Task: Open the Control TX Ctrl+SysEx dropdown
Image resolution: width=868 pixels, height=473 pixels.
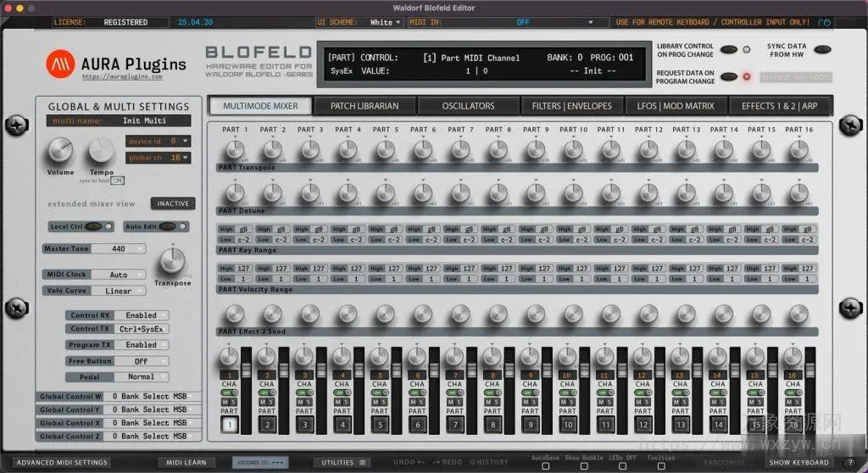Action: (x=142, y=329)
